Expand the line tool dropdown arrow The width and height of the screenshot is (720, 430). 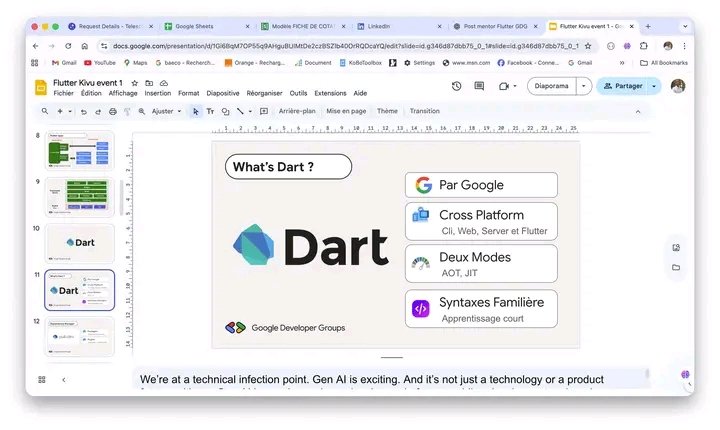pyautogui.click(x=250, y=111)
